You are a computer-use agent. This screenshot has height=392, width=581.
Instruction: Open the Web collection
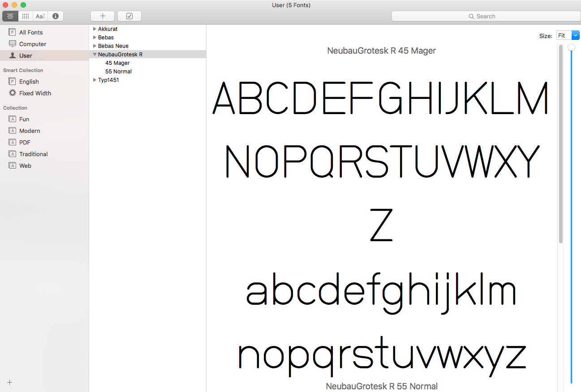coord(25,166)
